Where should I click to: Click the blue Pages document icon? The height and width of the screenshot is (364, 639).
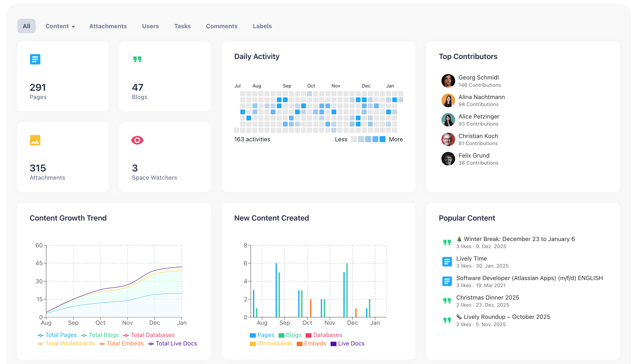35,59
